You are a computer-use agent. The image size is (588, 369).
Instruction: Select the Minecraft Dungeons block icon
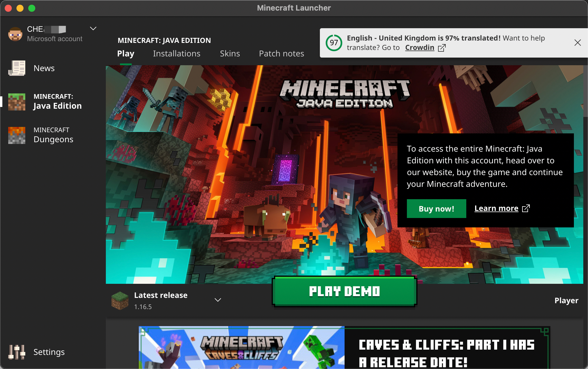point(17,135)
